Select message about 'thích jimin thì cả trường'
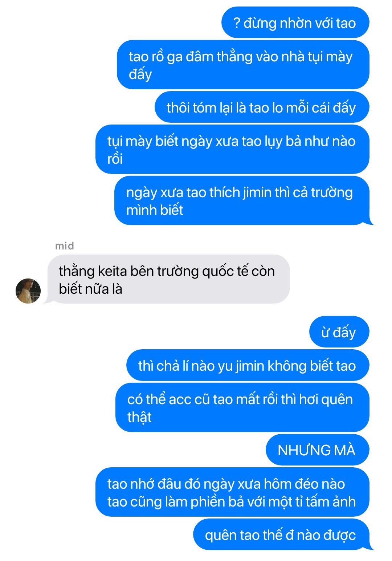 pos(242,200)
